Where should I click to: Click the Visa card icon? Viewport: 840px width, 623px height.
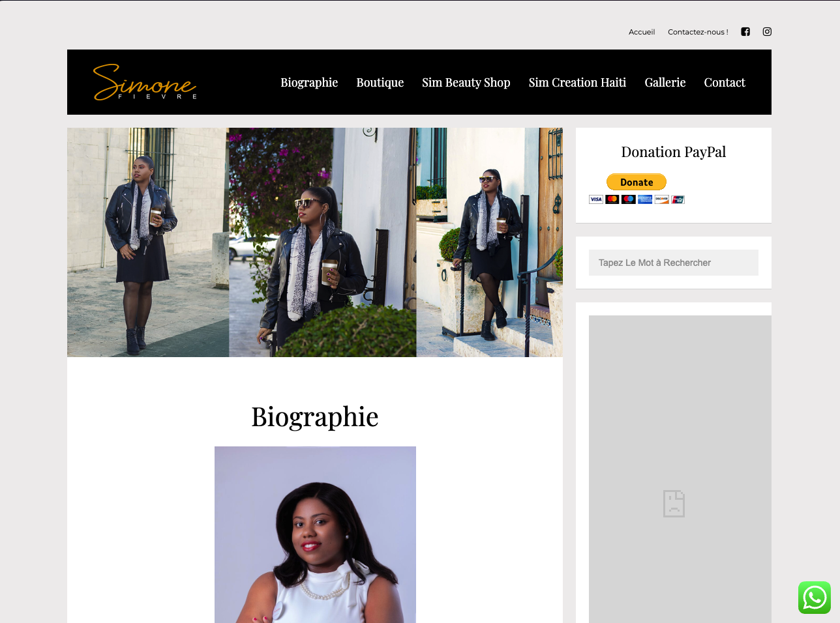(x=596, y=199)
